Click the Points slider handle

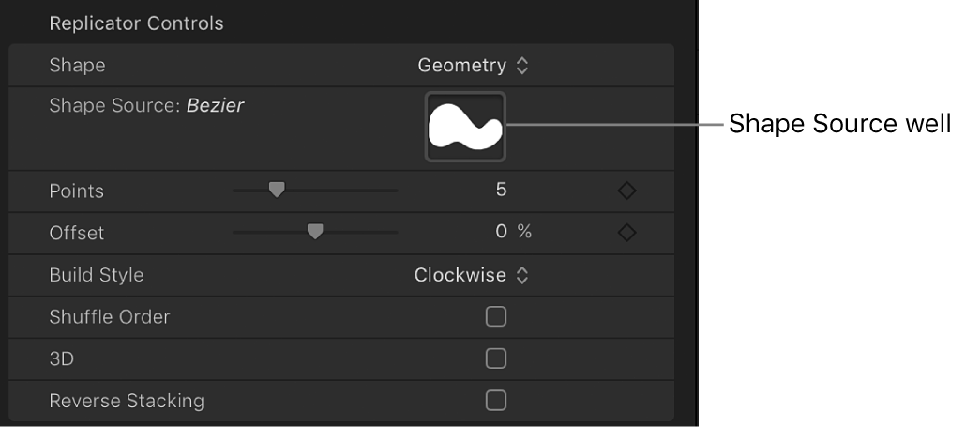pos(276,190)
